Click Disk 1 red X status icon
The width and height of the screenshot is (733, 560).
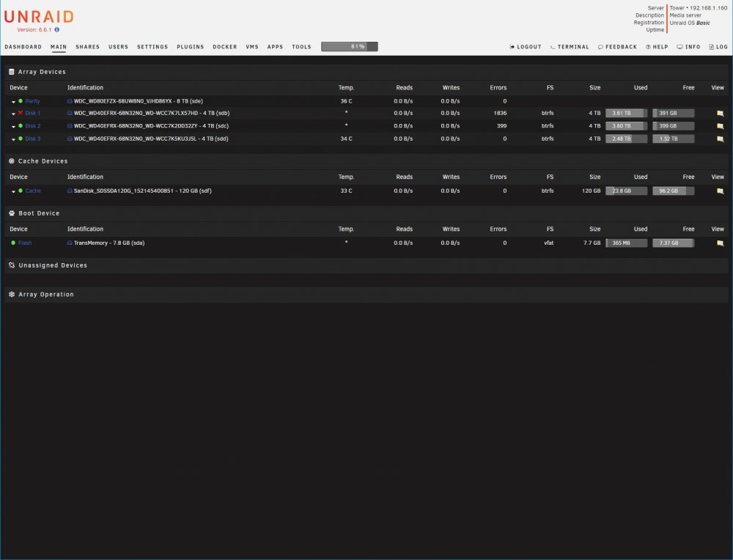pyautogui.click(x=21, y=113)
